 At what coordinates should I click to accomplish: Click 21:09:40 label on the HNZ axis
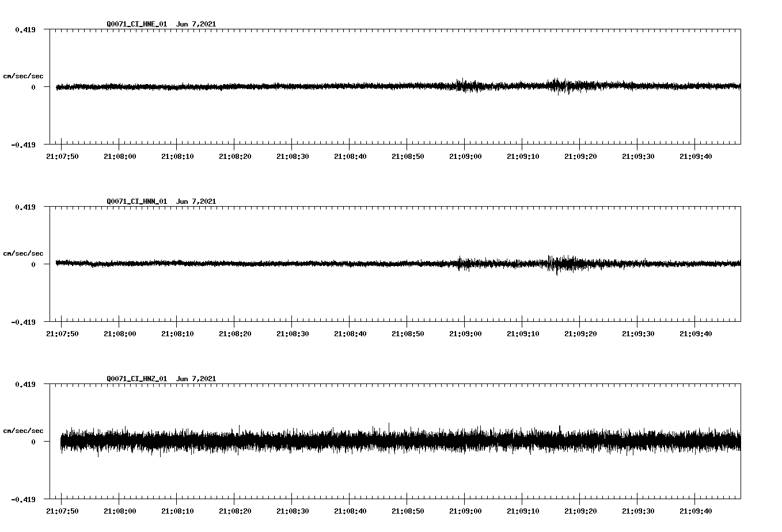(x=696, y=511)
